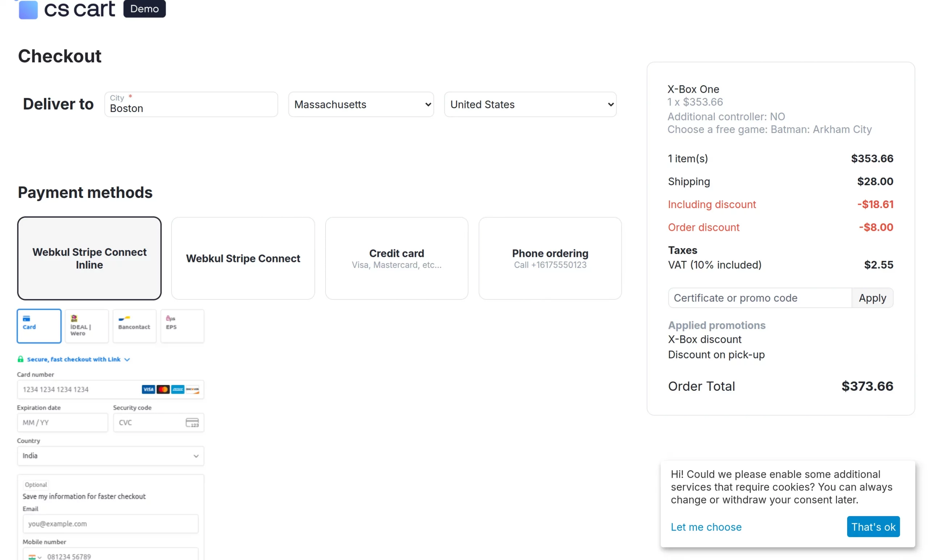Viewport: 928px width, 560px height.
Task: Select the EPS payment tab
Action: 182,326
